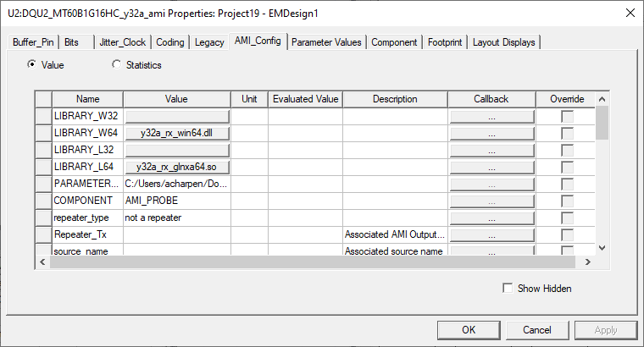
Task: Select the LIBRARY_L64 row header
Action: [43, 167]
